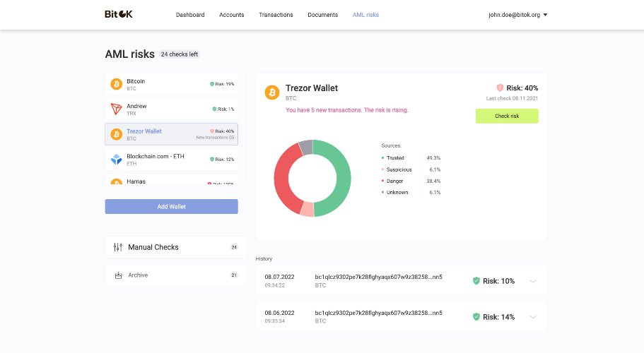Click the green shield in Bitcoin wallet row

[212, 84]
